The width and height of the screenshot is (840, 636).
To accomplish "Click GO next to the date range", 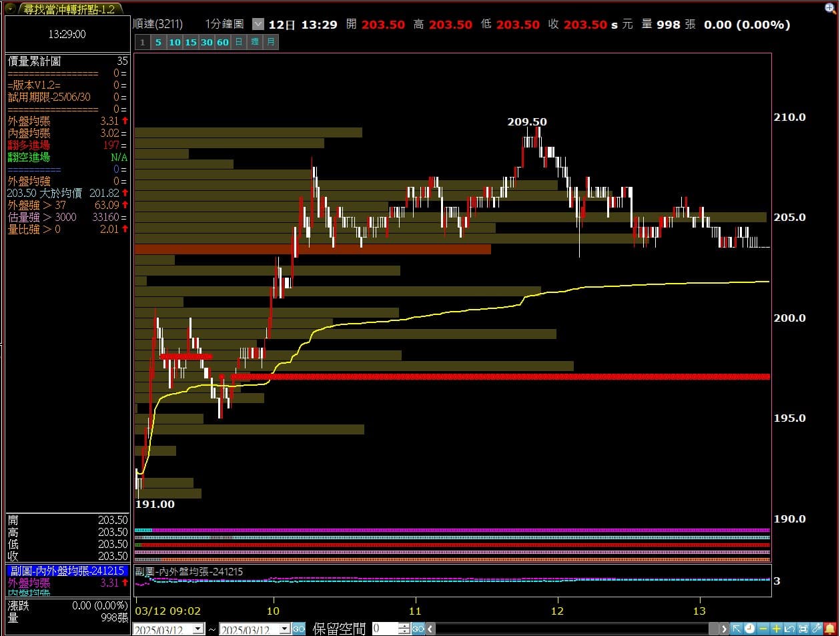I will pos(299,629).
